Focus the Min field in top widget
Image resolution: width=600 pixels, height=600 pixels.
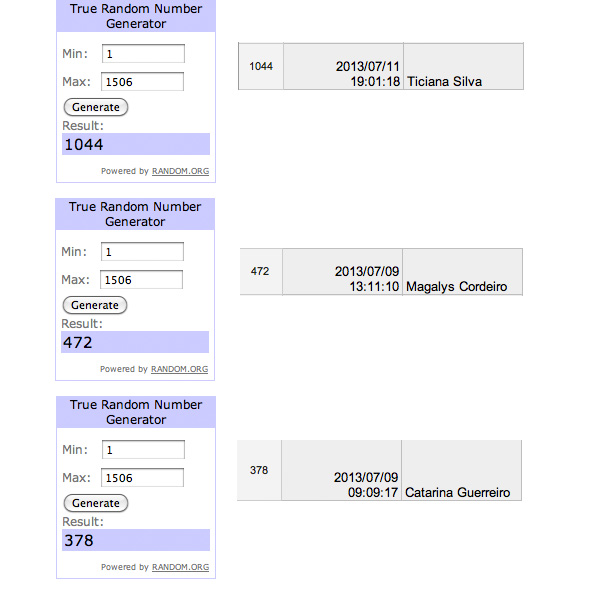[x=143, y=54]
